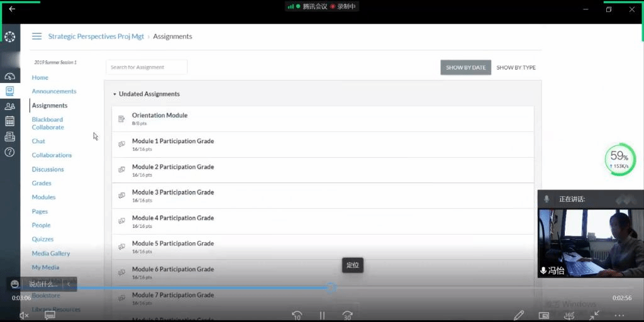
Task: Collapse the comment box arrow
Action: tap(69, 284)
